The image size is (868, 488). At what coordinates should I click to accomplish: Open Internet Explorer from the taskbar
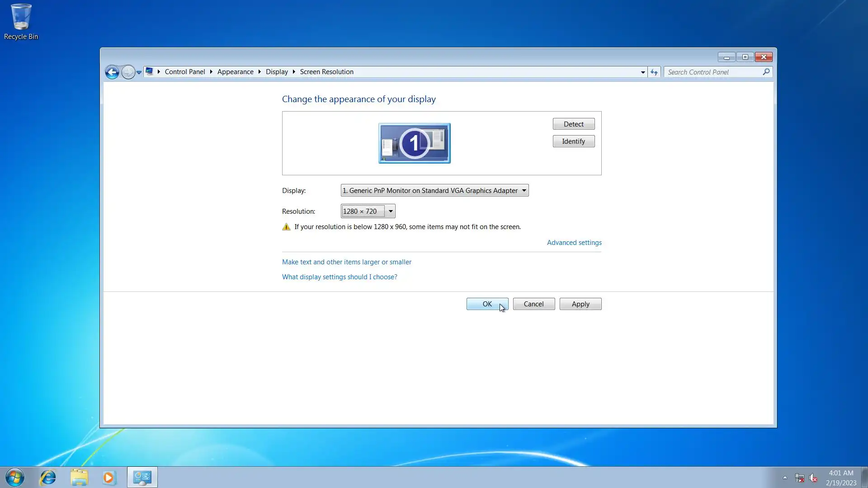(48, 478)
